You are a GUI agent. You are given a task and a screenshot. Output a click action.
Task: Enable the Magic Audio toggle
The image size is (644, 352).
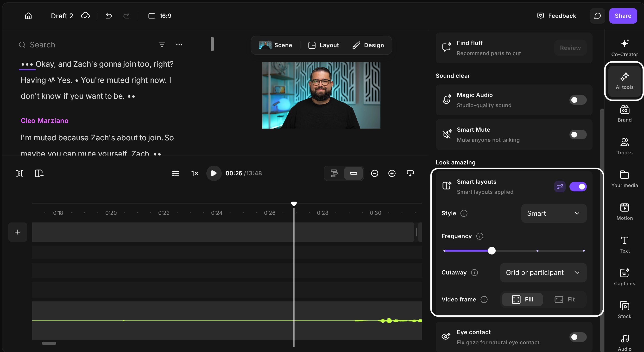click(x=578, y=100)
